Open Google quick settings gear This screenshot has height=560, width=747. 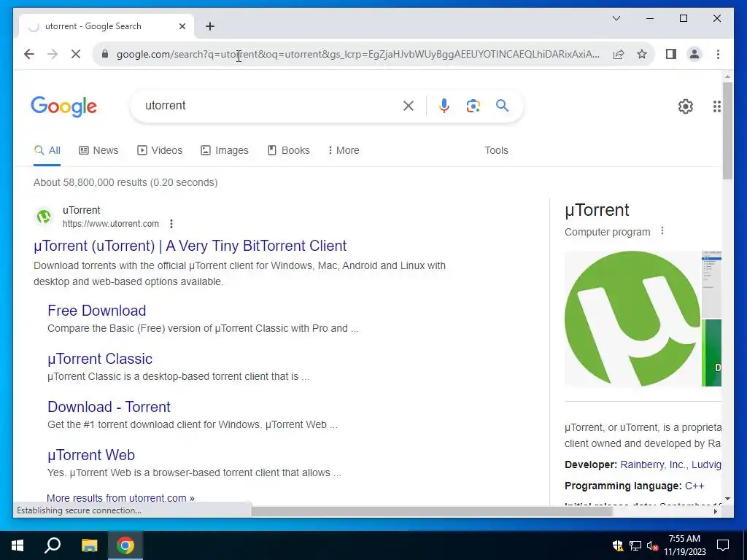686,106
